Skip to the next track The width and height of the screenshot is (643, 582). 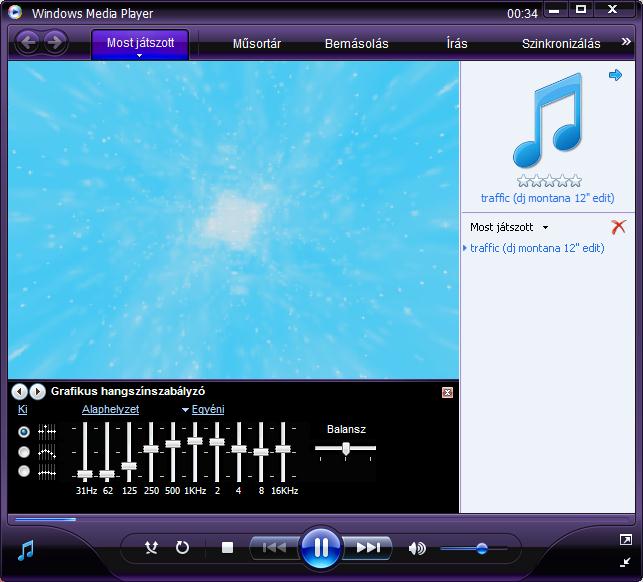367,548
